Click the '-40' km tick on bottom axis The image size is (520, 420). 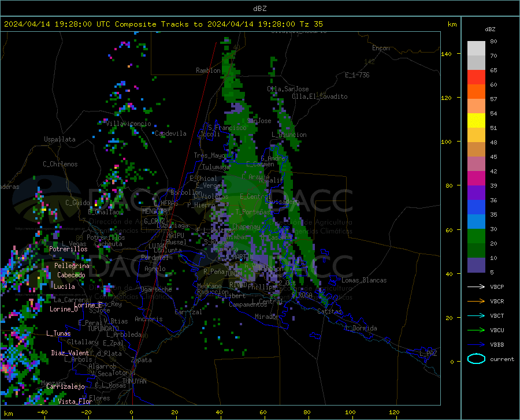point(42,412)
